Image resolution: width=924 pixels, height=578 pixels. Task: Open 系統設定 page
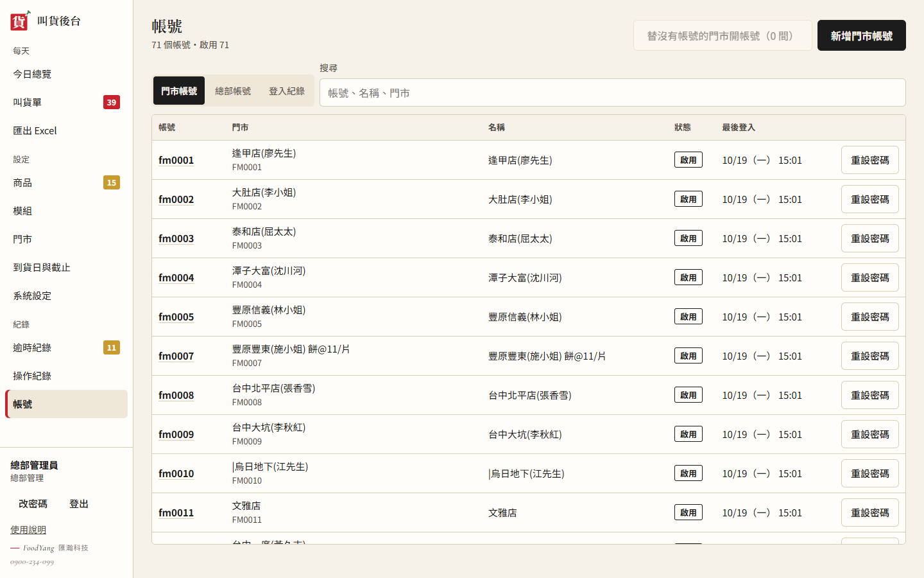(x=66, y=295)
